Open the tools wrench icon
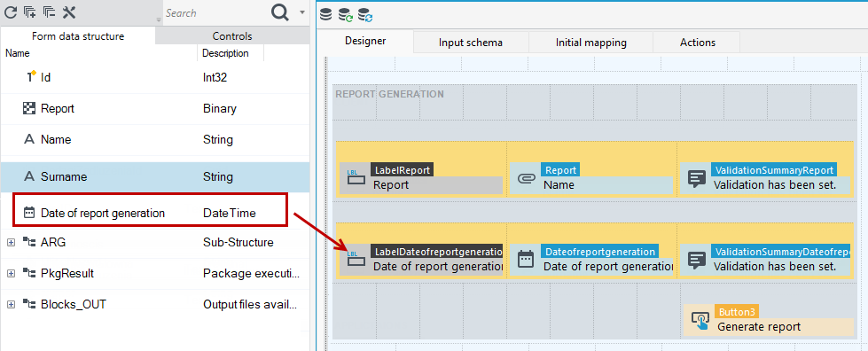Viewport: 868px width, 351px height. (x=69, y=12)
